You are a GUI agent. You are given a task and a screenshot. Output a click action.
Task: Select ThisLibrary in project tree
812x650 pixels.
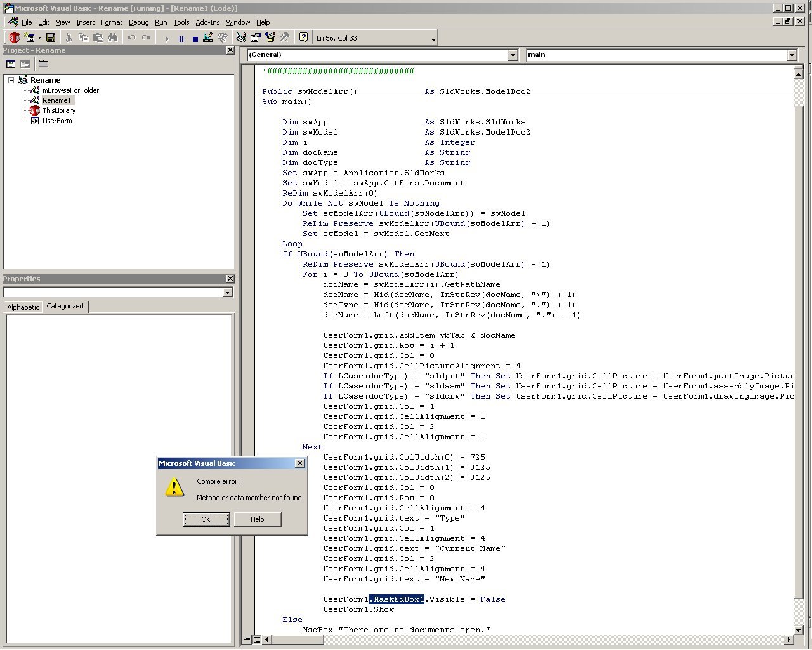tap(59, 110)
